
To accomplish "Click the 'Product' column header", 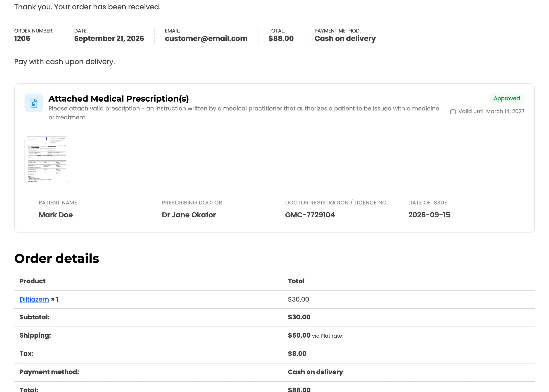I will point(32,281).
